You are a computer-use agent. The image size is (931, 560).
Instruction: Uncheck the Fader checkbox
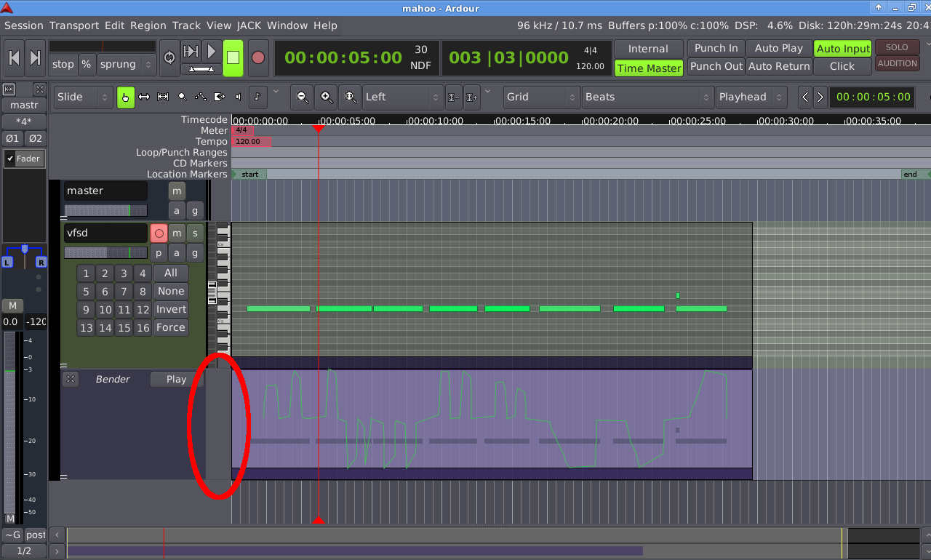tap(10, 159)
